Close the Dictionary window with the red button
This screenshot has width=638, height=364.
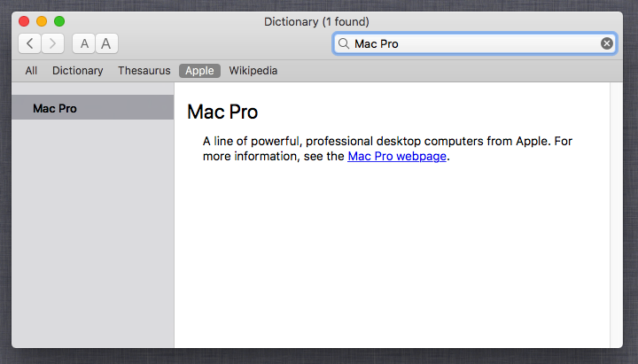point(24,21)
